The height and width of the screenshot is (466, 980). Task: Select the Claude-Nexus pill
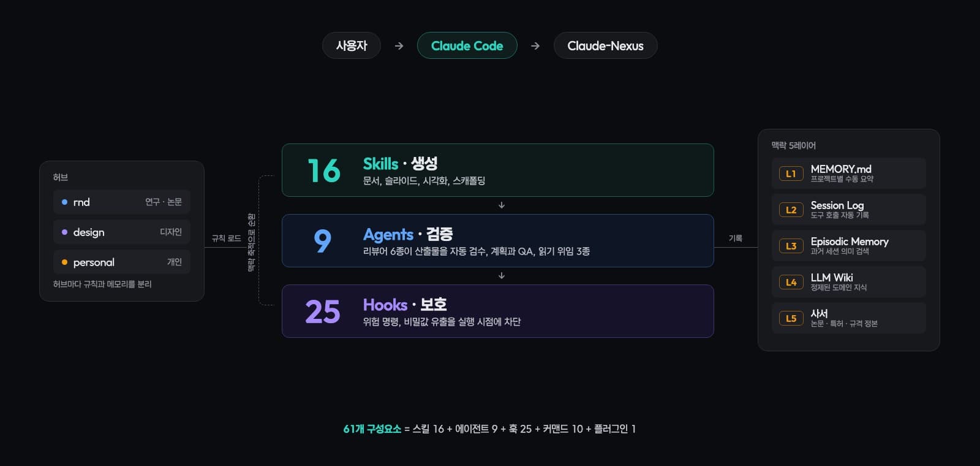(605, 45)
